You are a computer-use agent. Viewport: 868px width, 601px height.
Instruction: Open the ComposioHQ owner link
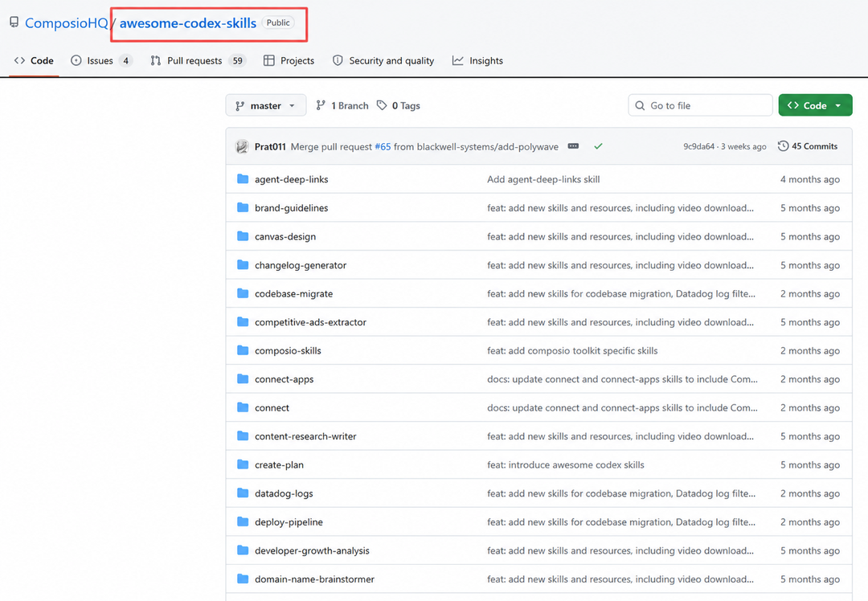click(67, 23)
